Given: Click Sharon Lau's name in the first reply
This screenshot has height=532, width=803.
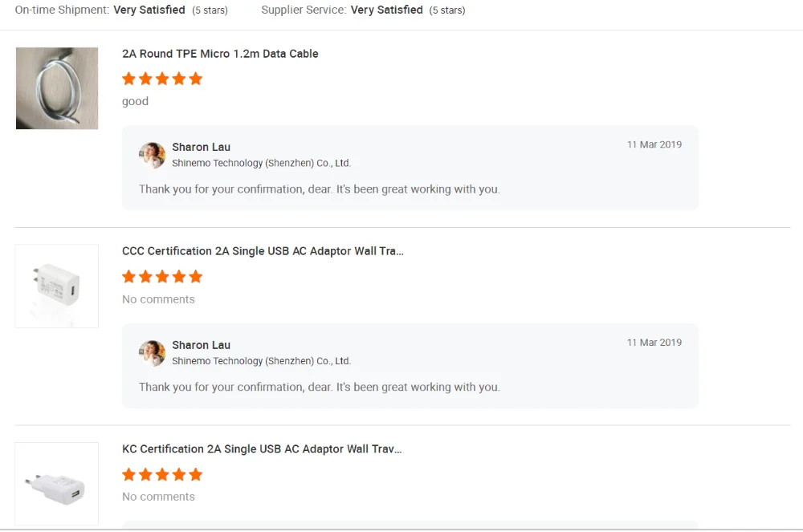Looking at the screenshot, I should coord(202,148).
